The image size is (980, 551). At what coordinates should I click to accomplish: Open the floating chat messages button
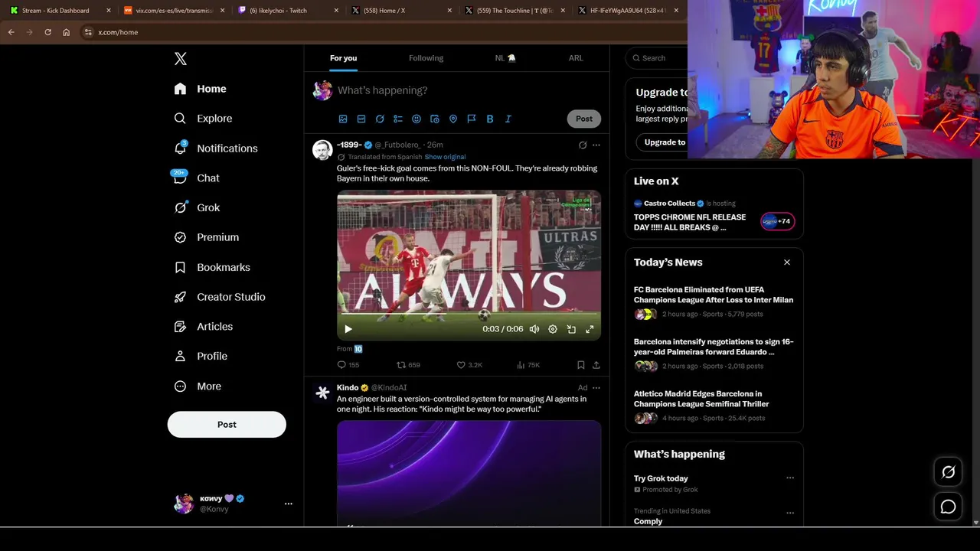[x=948, y=507]
